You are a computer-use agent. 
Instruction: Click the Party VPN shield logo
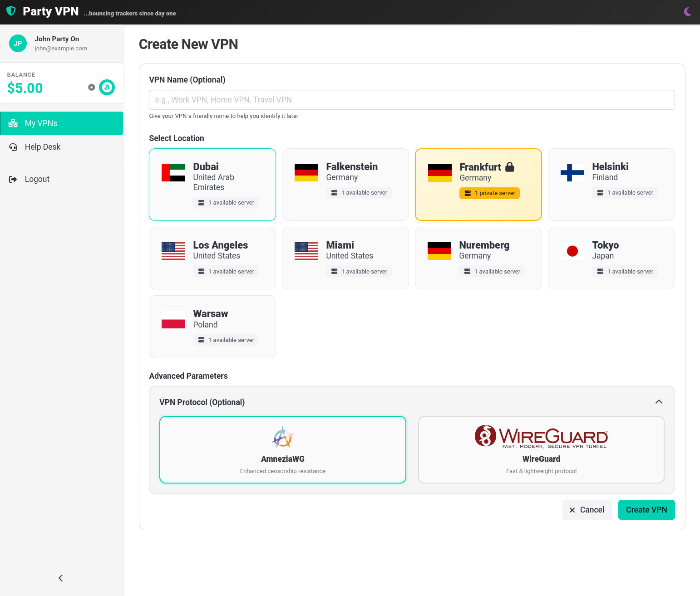click(x=11, y=11)
